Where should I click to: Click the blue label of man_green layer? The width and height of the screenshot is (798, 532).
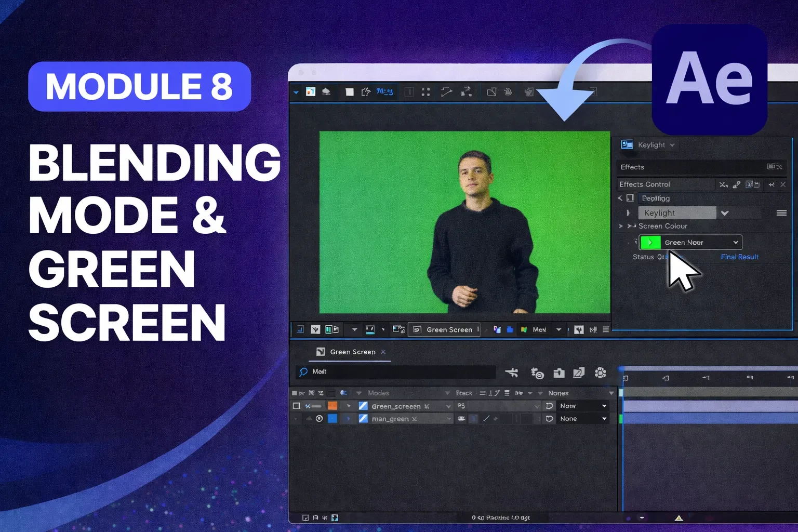[x=332, y=419]
